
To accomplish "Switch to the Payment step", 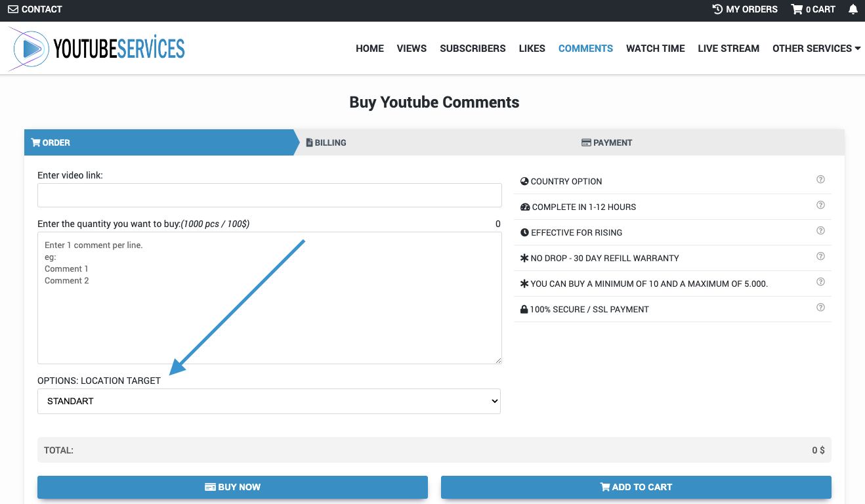I will (606, 142).
